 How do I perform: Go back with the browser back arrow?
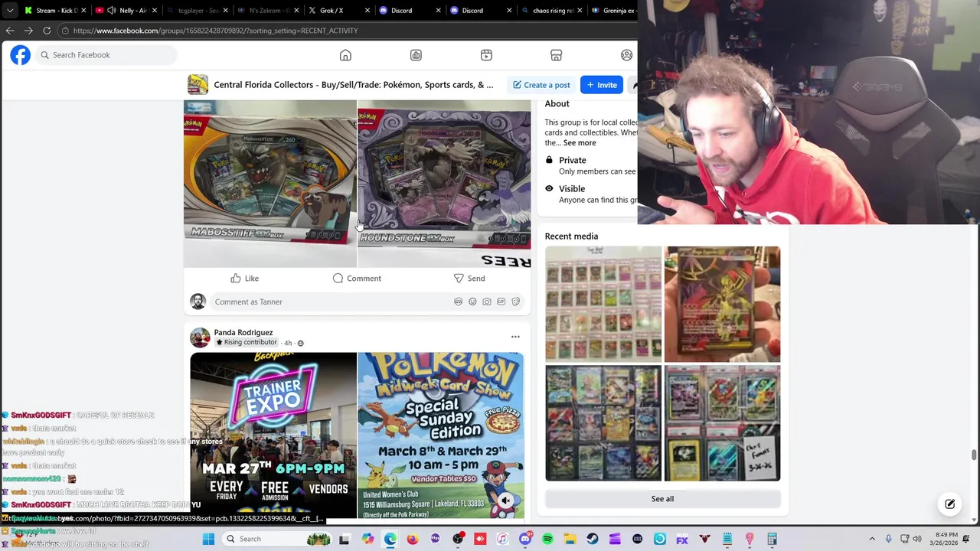10,31
